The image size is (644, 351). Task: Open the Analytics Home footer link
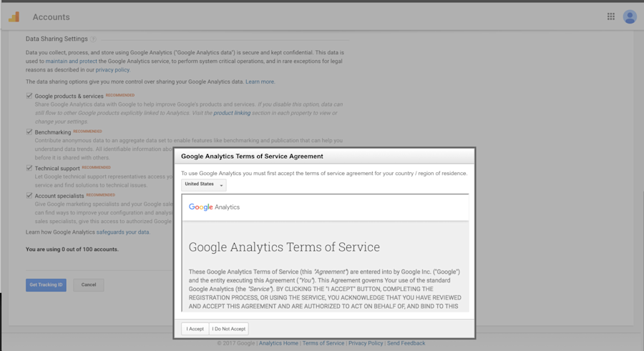click(x=278, y=343)
